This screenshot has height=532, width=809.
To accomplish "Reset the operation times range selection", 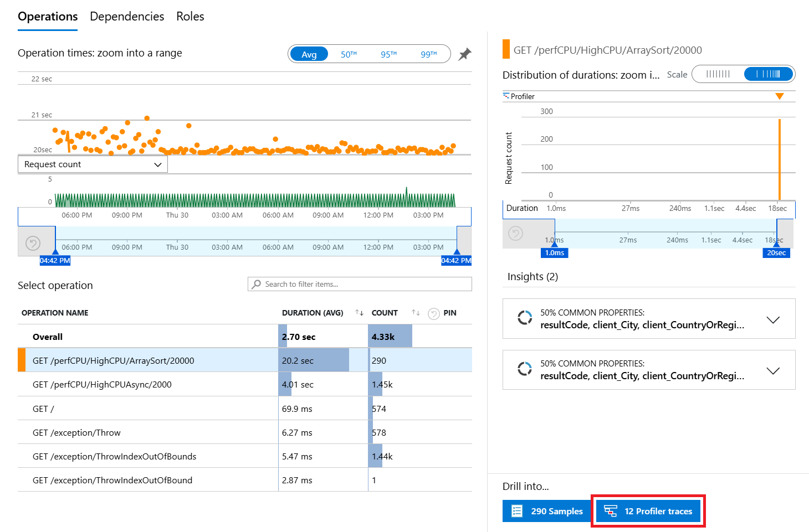I will pyautogui.click(x=33, y=243).
